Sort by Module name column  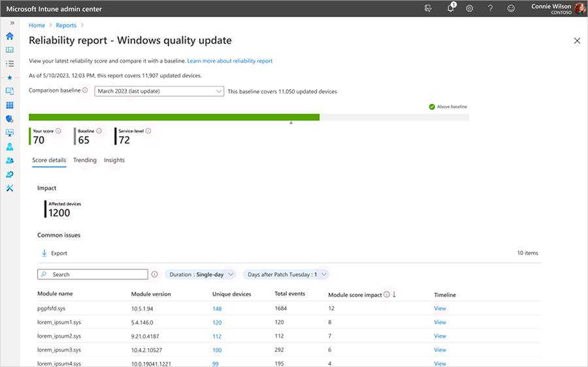[55, 294]
